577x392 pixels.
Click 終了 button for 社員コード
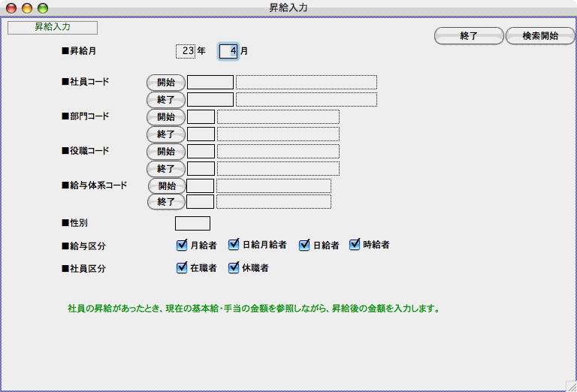pyautogui.click(x=166, y=100)
